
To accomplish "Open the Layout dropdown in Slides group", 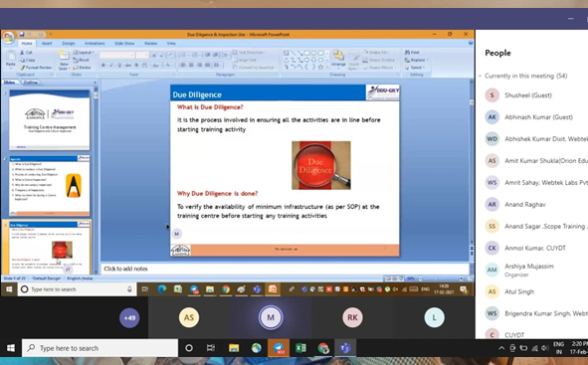I will point(84,53).
